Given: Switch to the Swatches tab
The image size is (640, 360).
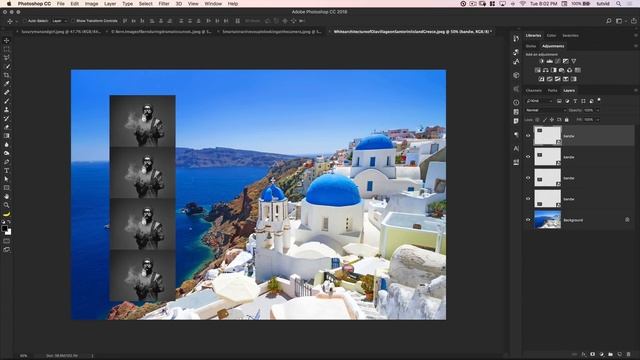Looking at the screenshot, I should click(x=570, y=36).
